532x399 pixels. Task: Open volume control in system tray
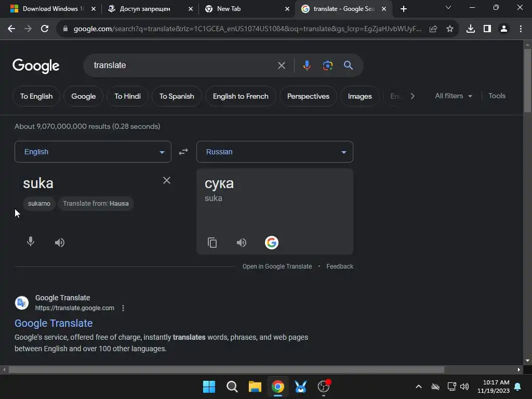click(464, 387)
